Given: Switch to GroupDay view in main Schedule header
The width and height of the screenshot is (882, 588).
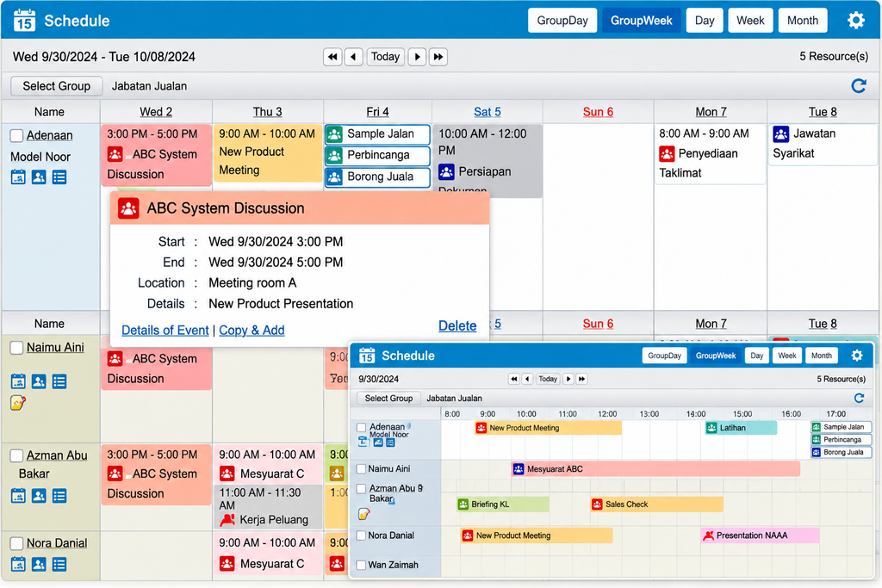Looking at the screenshot, I should (562, 21).
